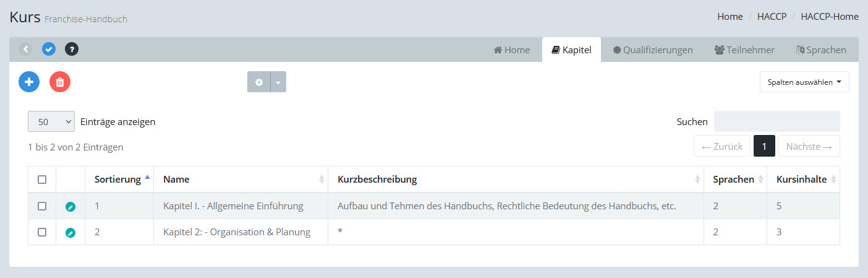Check the box for Kapitel I. row
Image resolution: width=868 pixels, height=278 pixels.
42,206
